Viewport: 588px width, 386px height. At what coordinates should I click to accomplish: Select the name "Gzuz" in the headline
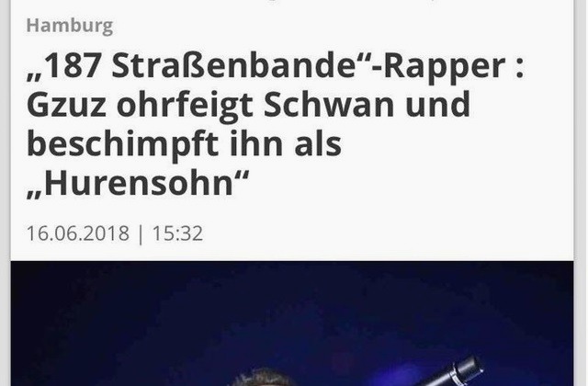pyautogui.click(x=66, y=105)
